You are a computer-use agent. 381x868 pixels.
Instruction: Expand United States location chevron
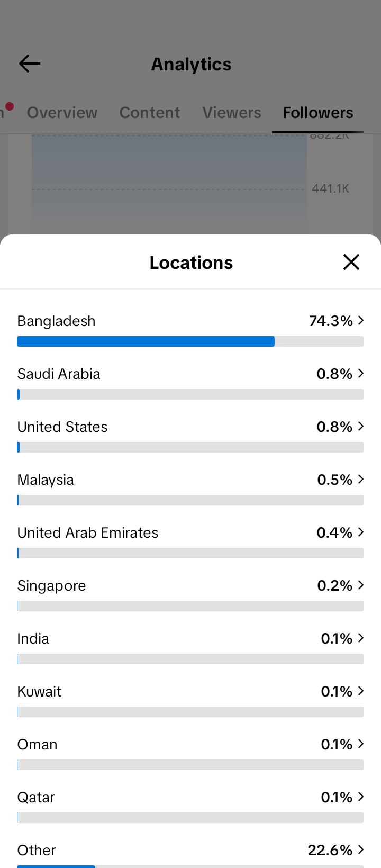[361, 426]
